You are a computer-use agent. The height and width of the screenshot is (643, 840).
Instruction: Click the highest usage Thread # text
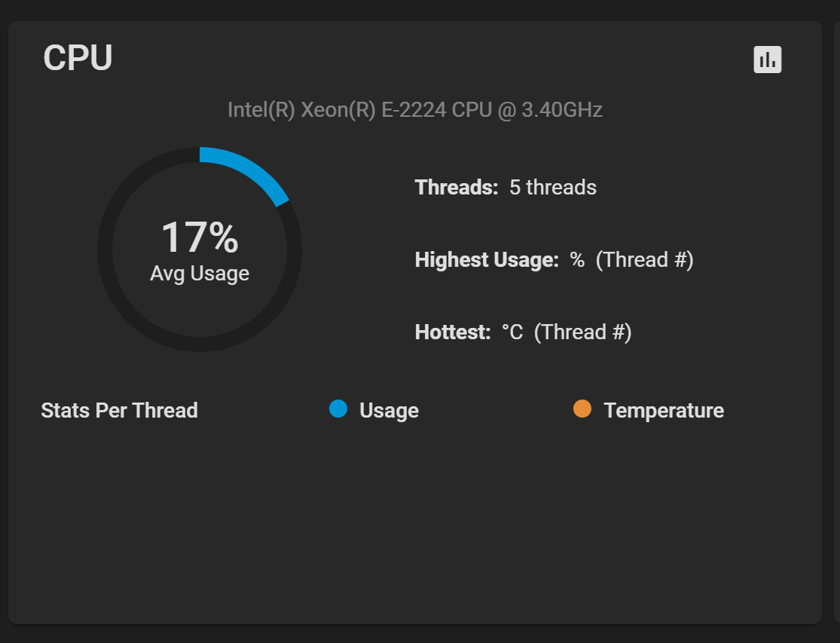[644, 260]
